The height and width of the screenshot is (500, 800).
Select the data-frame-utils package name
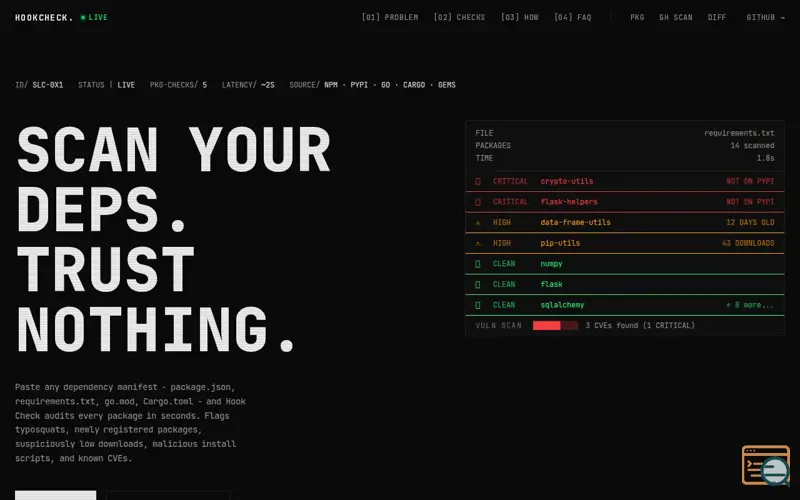(x=575, y=222)
